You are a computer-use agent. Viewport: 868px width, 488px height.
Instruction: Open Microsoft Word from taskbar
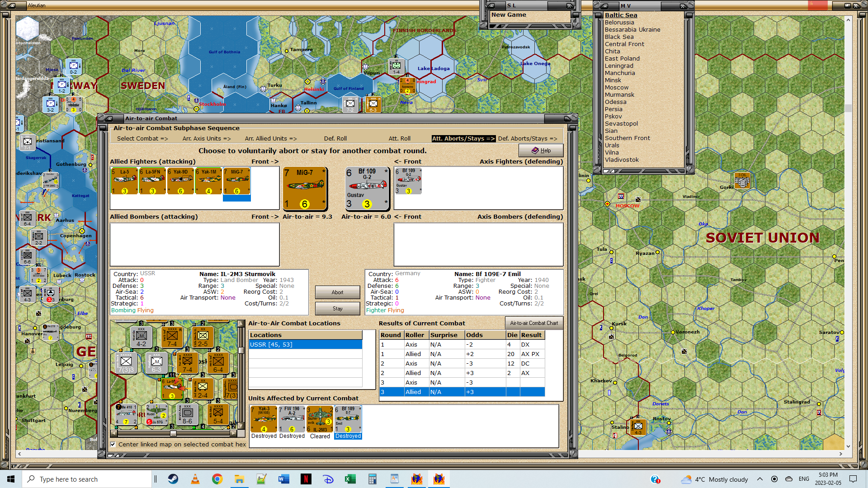tap(284, 479)
